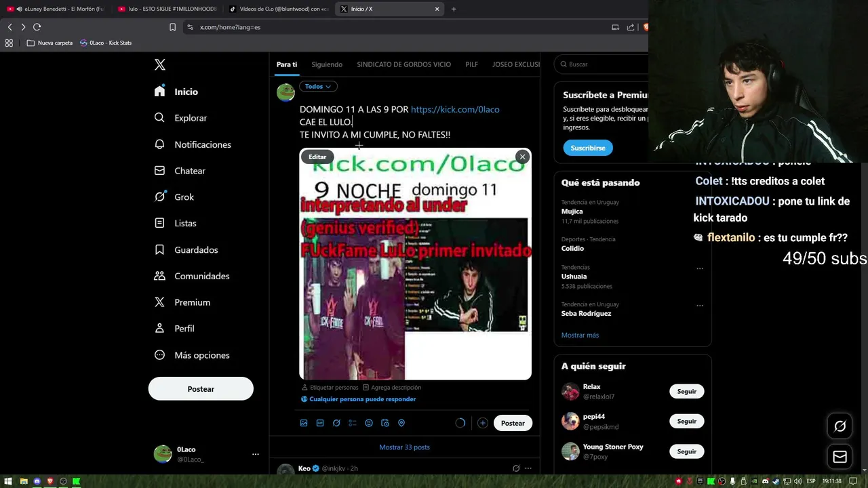Click Agrega descripción under the image
The image size is (868, 488).
(392, 388)
